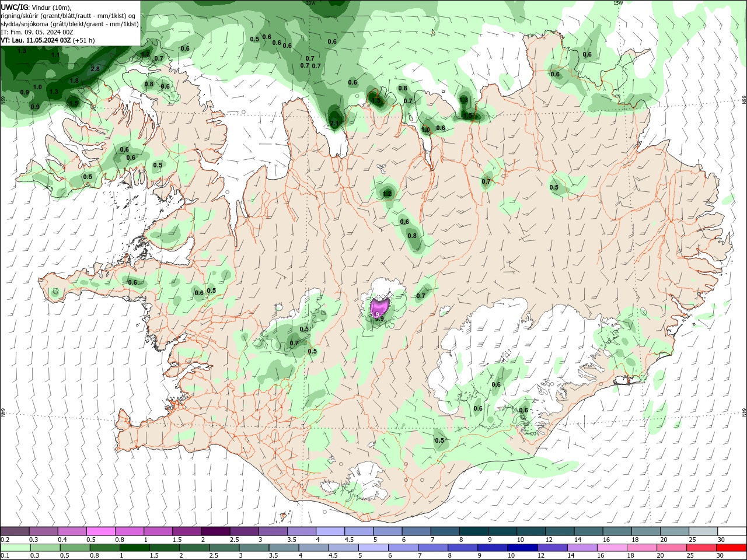
Task: Click the 'UWC/IG: Vindur (10m)' title text
Action: click(36, 7)
